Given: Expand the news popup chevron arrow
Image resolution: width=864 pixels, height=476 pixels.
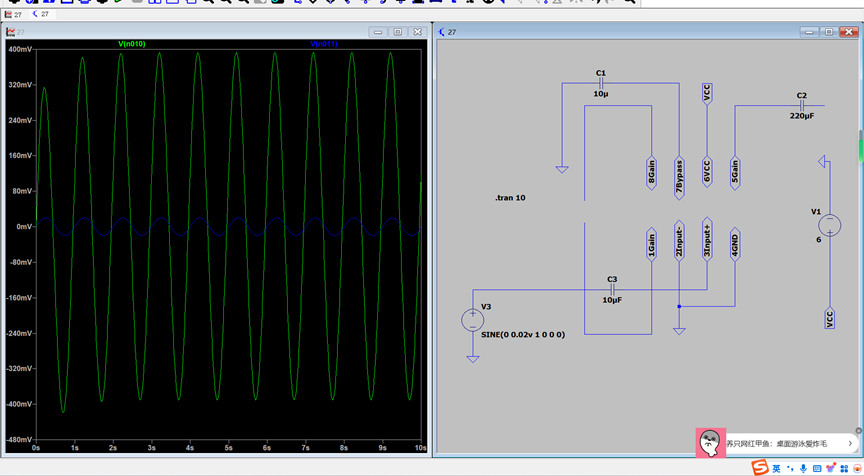Looking at the screenshot, I should click(850, 443).
